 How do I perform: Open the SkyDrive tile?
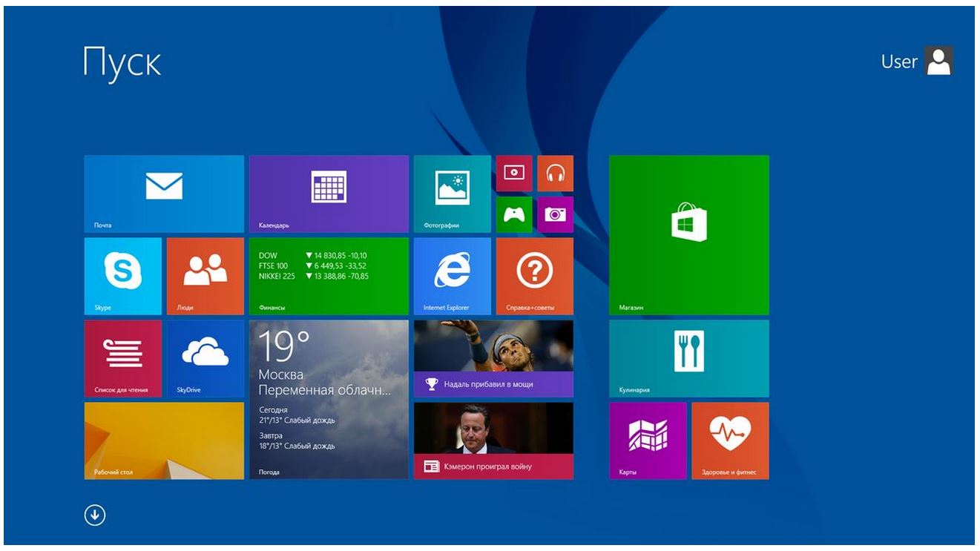[205, 359]
